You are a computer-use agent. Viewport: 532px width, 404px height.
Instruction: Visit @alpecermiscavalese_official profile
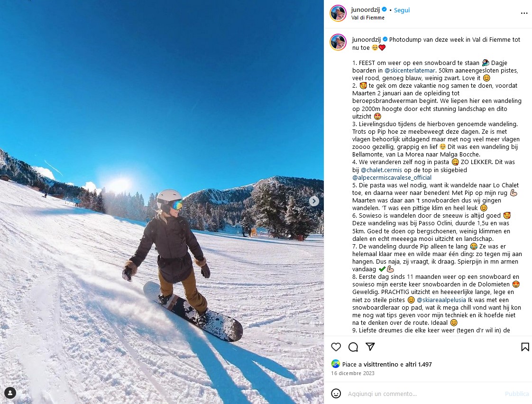pyautogui.click(x=392, y=177)
